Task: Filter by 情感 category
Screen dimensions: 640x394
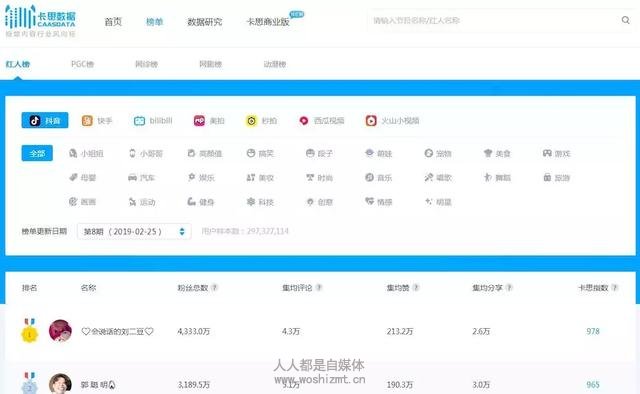Action: [x=379, y=202]
